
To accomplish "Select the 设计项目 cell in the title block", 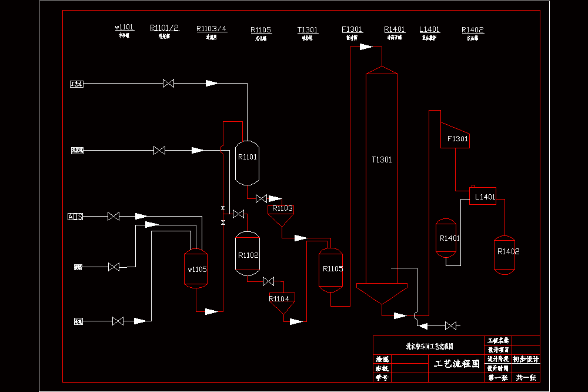I will (x=498, y=350).
